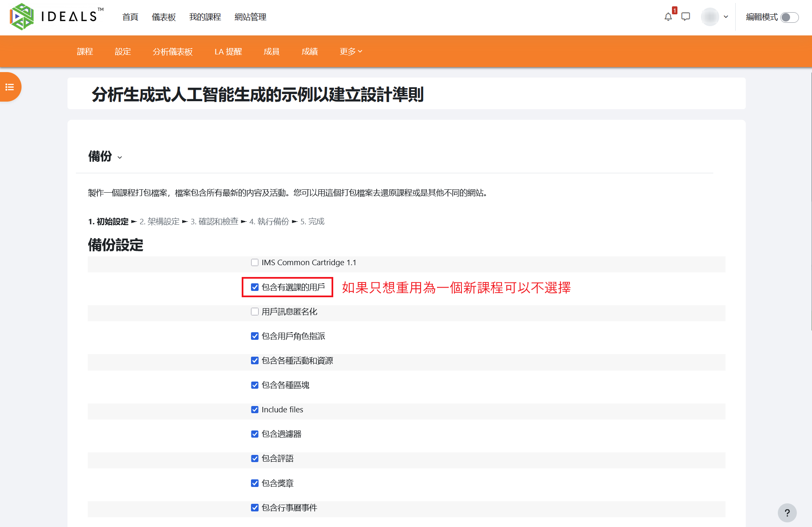Uncheck the 包含有選課的用戶 checkbox
The width and height of the screenshot is (812, 527).
click(255, 287)
